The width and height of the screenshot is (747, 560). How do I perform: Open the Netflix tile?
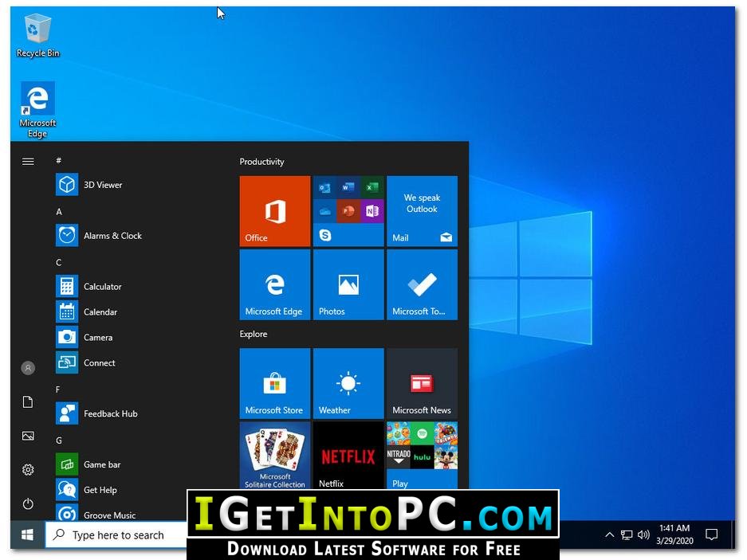tap(348, 455)
